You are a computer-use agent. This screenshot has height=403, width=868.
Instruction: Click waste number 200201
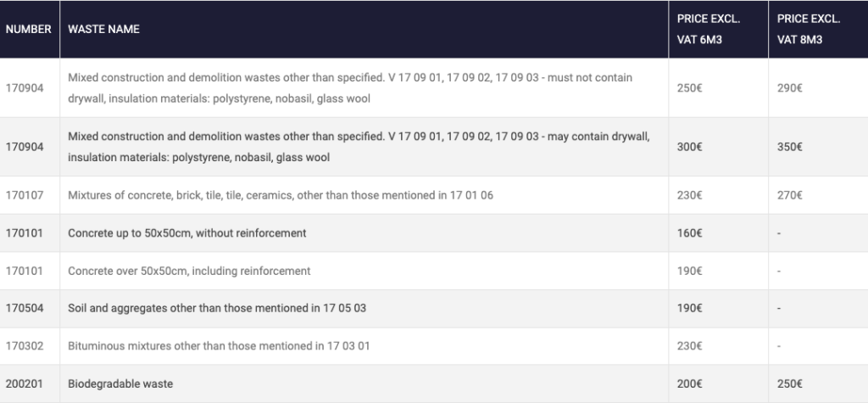click(25, 383)
